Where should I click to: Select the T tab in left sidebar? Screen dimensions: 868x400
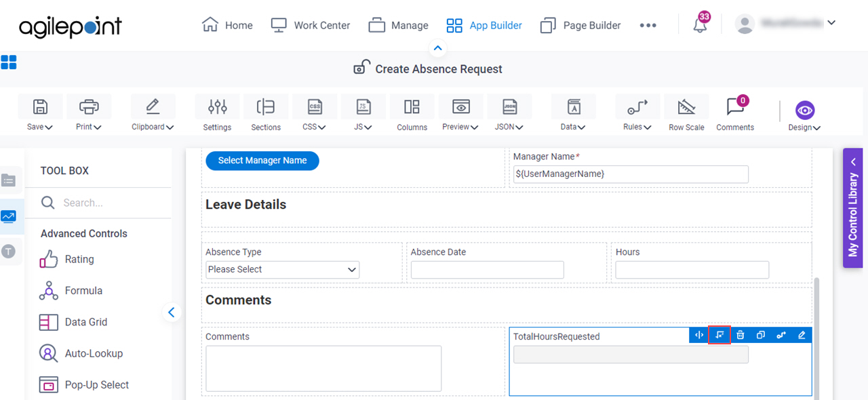(x=8, y=252)
